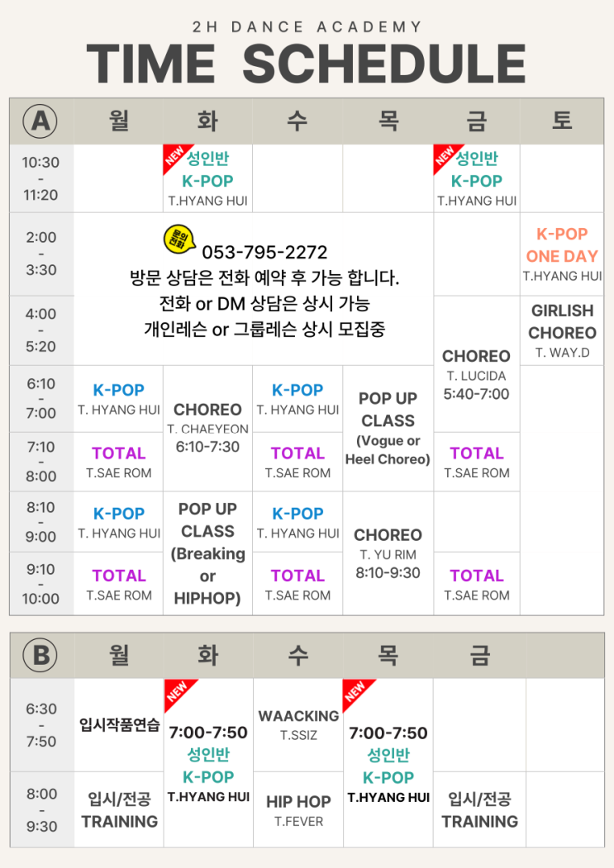Select the 입시작품연습 cell on Monday
Viewport: 614px width, 868px height.
119,725
